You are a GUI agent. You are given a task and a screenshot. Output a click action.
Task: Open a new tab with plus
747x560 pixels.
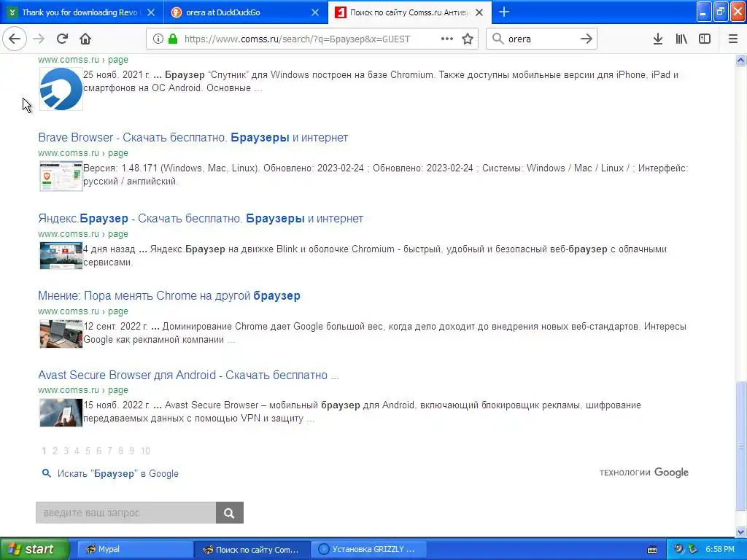pyautogui.click(x=504, y=12)
